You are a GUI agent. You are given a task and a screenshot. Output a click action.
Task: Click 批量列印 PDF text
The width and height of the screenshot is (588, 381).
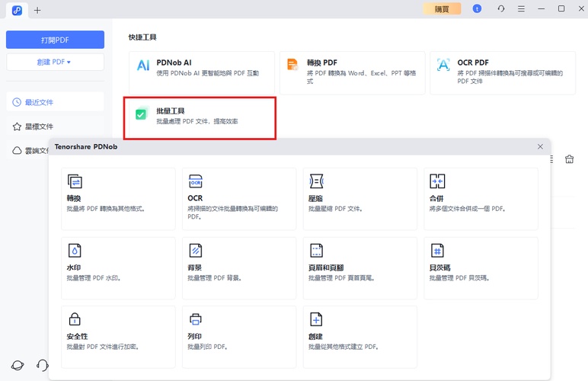coord(207,347)
